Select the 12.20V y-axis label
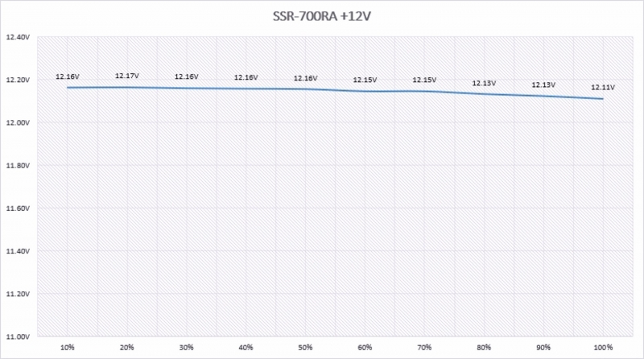 18,80
